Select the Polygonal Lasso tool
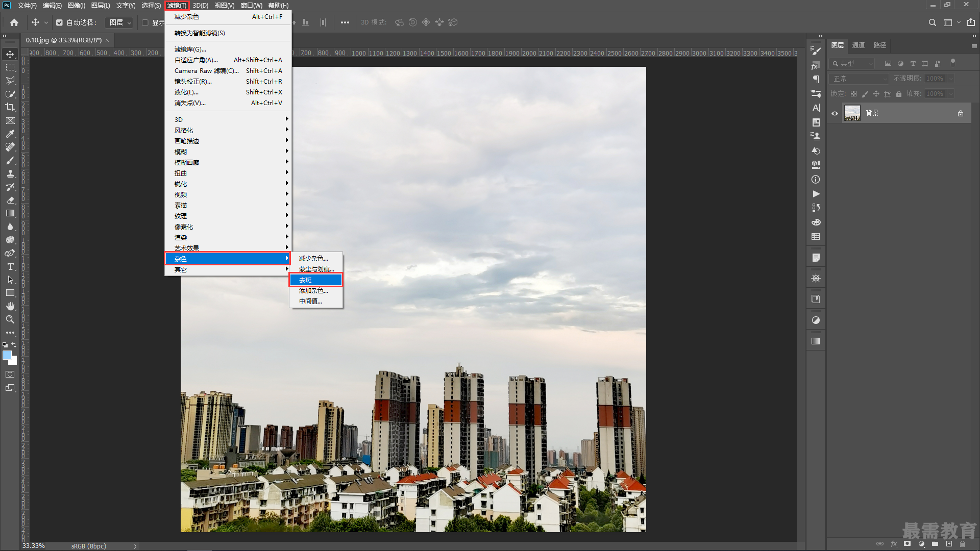This screenshot has height=551, width=980. tap(10, 81)
